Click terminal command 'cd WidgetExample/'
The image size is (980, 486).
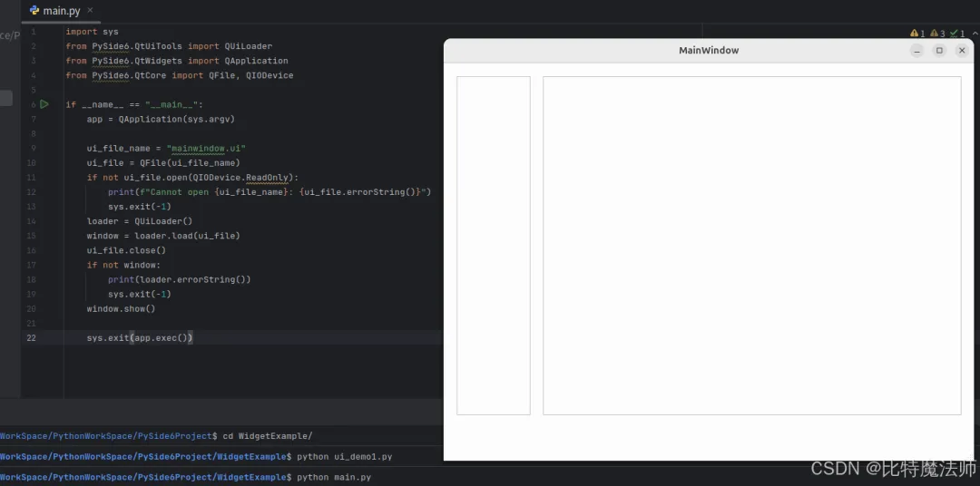point(268,435)
